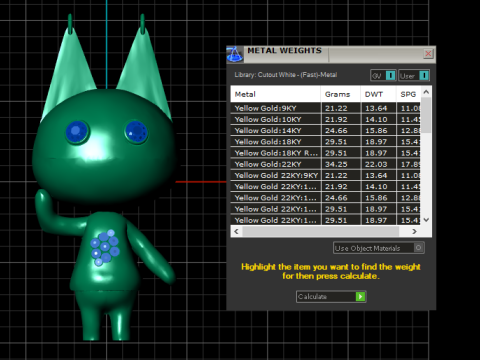480x360 pixels.
Task: Click the horizontal scrollbar thumb
Action: point(321,231)
